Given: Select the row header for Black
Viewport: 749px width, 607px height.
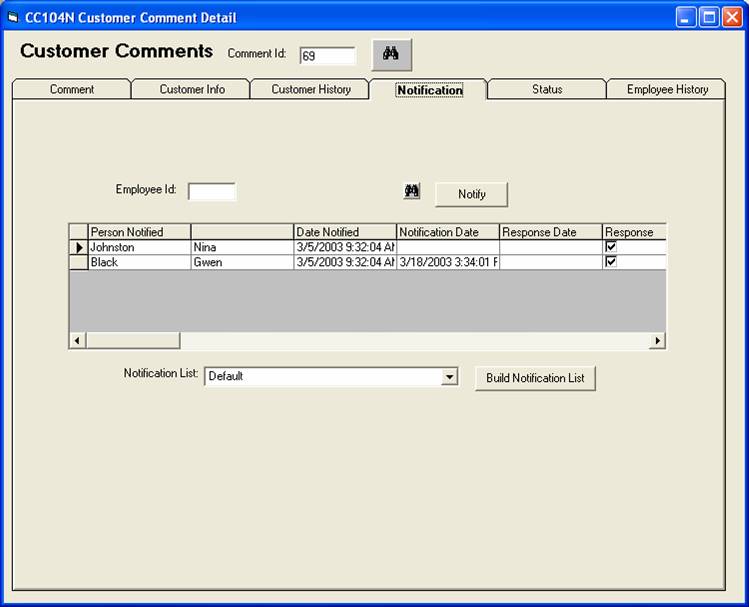Looking at the screenshot, I should (x=79, y=262).
